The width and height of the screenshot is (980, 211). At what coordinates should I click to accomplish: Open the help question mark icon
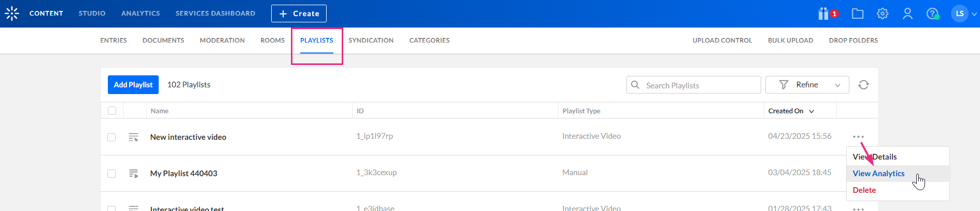(x=932, y=14)
